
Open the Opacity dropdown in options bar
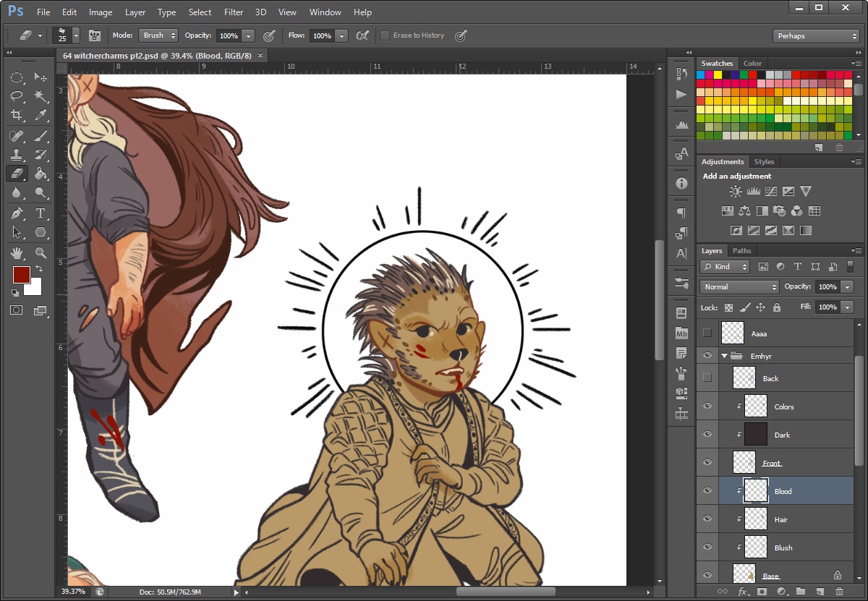pyautogui.click(x=249, y=35)
